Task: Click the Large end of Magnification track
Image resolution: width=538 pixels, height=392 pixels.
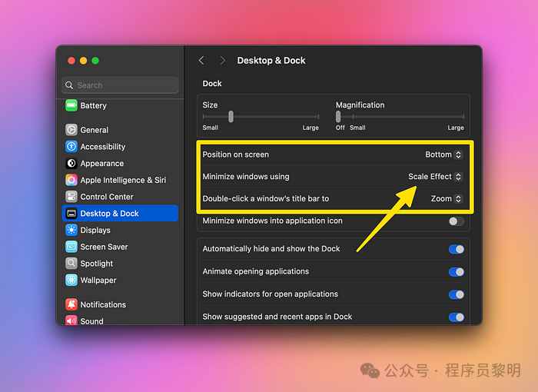Action: click(x=463, y=117)
